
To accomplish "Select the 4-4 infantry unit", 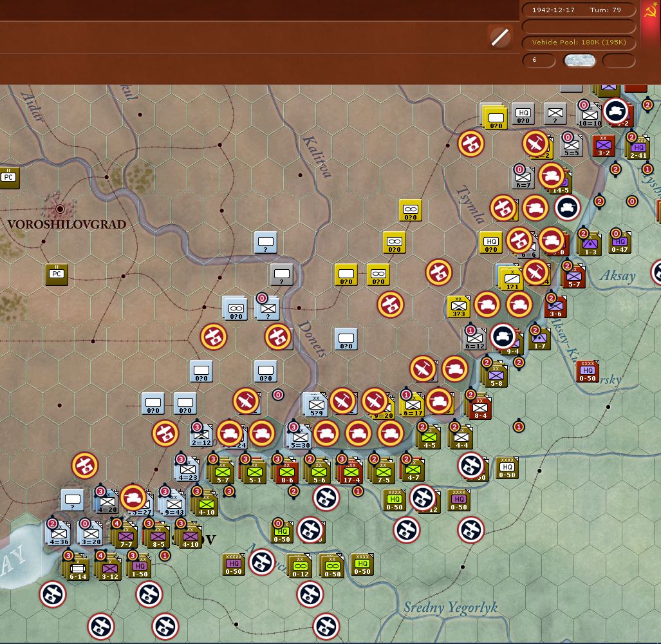I will point(461,437).
